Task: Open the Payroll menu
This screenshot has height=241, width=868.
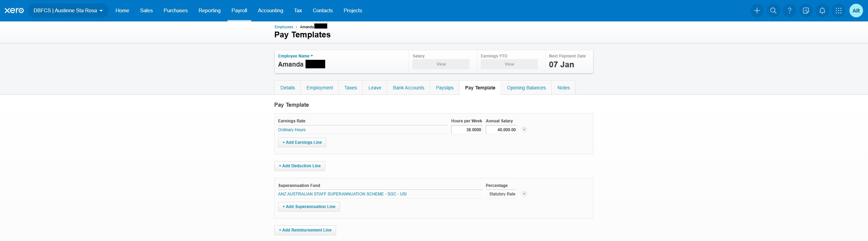Action: pos(239,11)
